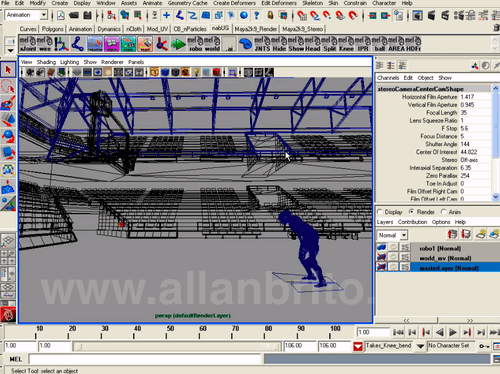Select the Anim layer radio button

coord(443,212)
